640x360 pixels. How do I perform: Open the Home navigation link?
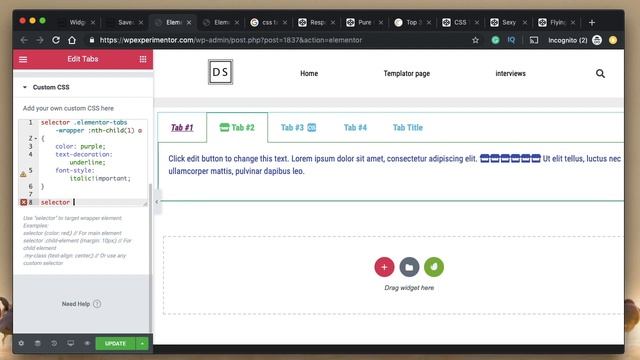tap(309, 73)
